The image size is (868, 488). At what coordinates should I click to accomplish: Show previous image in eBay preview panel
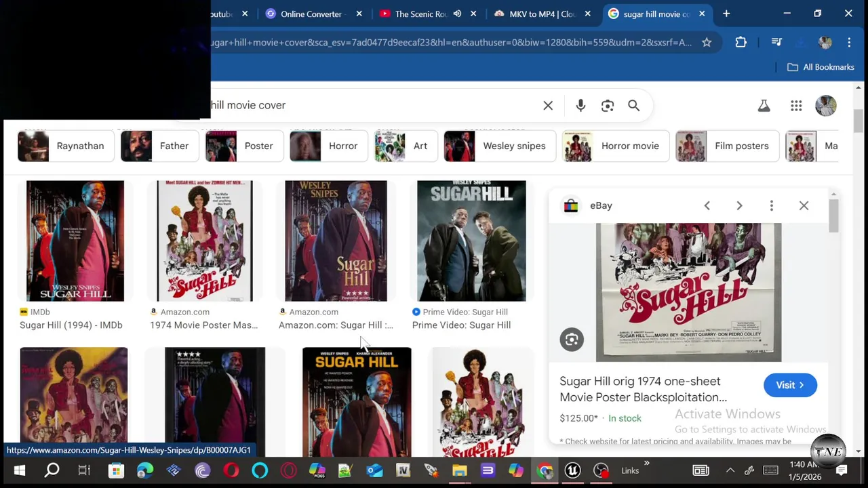click(x=707, y=205)
